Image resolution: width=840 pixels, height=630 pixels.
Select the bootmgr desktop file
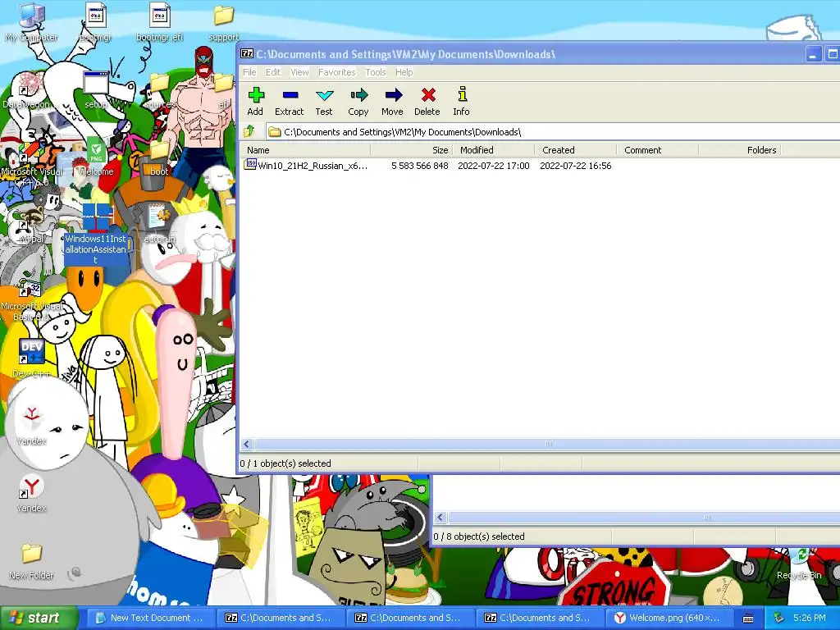pyautogui.click(x=95, y=22)
